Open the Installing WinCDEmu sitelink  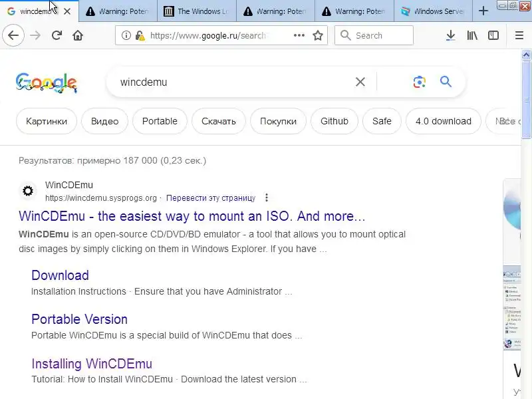92,364
